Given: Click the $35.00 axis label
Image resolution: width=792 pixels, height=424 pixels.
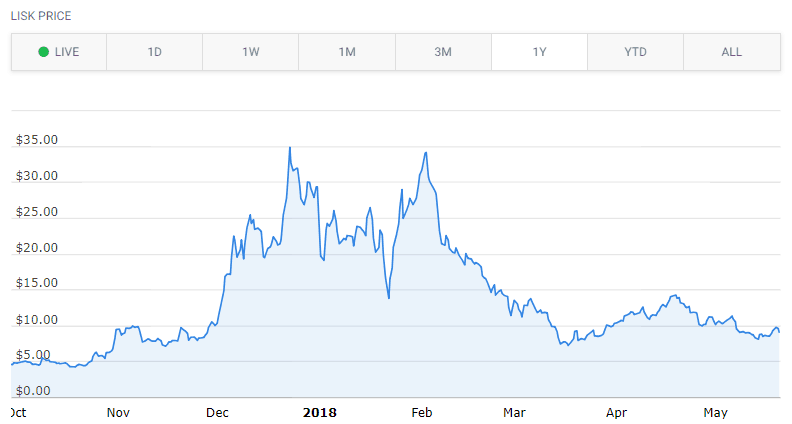Looking at the screenshot, I should [x=36, y=140].
